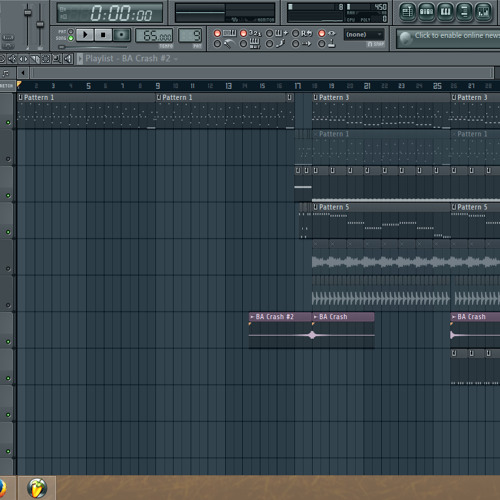Viewport: 500px width, 500px height.
Task: Open the playlist view button
Action: pos(407,12)
